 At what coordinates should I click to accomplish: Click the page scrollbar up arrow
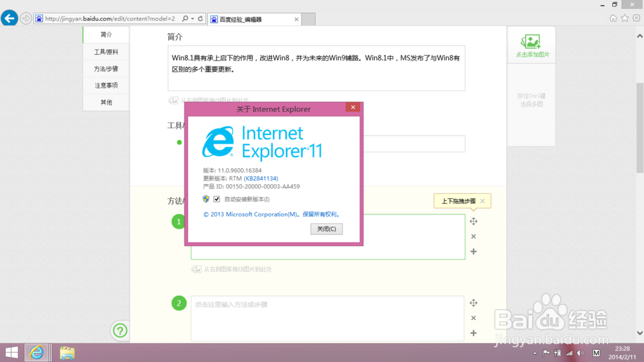point(640,36)
